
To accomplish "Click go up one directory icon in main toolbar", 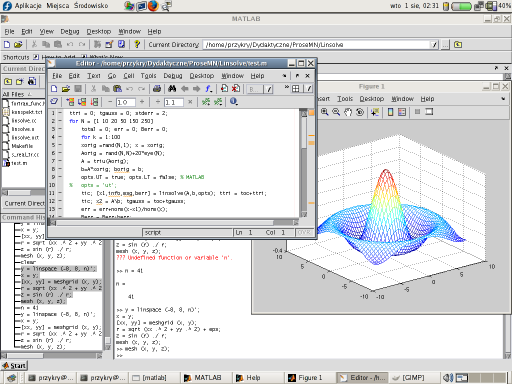I will tap(458, 44).
